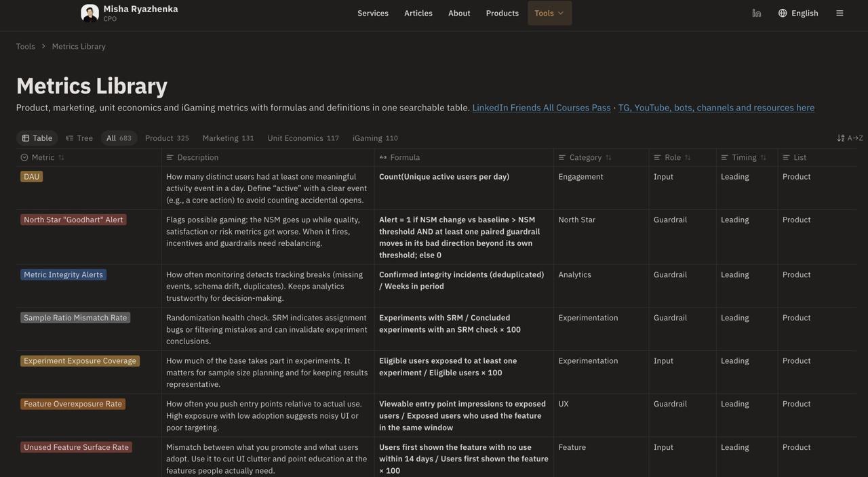Select the All 683 filter tab
This screenshot has width=868, height=477.
click(x=119, y=138)
